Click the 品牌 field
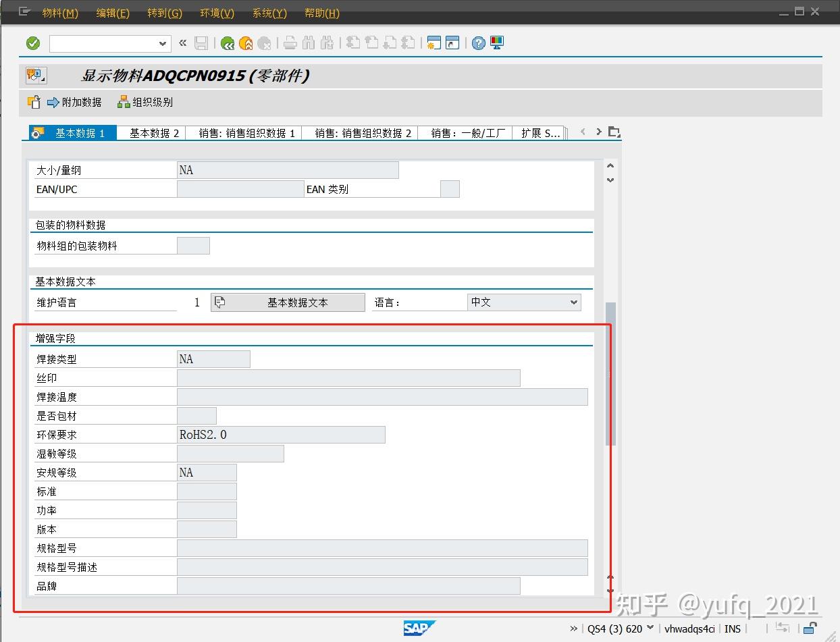The height and width of the screenshot is (642, 840). pyautogui.click(x=348, y=586)
